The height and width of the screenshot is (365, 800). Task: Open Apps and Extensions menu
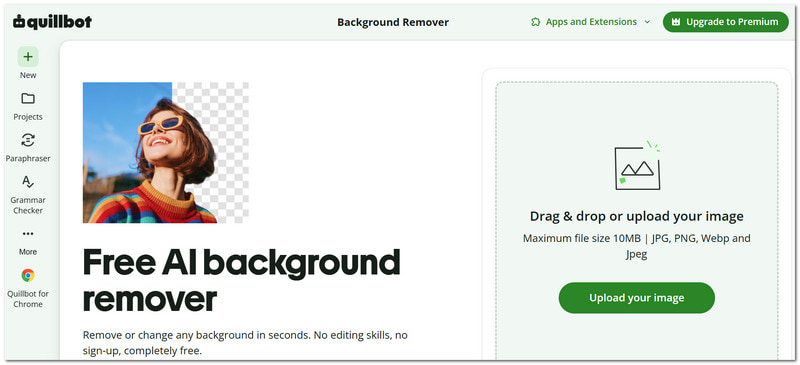tap(591, 22)
